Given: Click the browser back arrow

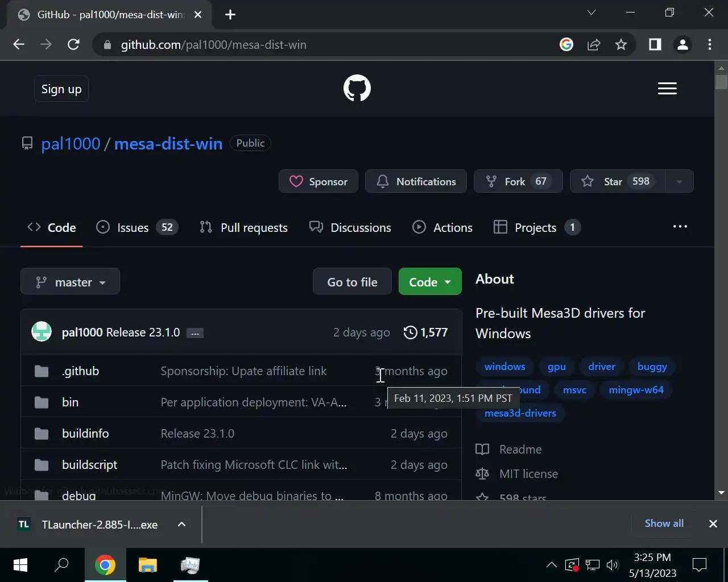Looking at the screenshot, I should (x=19, y=44).
